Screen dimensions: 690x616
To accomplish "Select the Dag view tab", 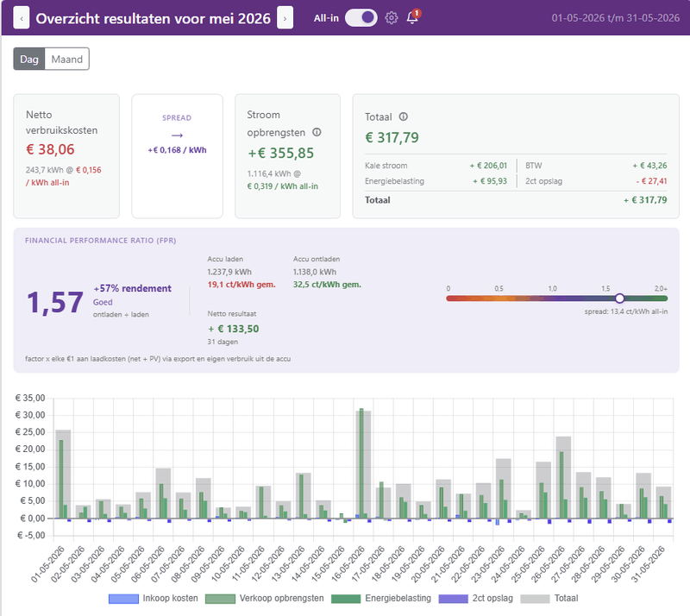I will coord(29,59).
